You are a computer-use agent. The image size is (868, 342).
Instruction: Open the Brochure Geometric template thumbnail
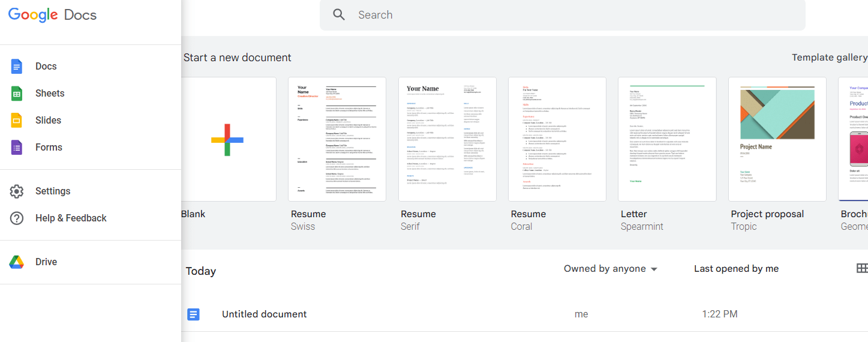tap(853, 139)
